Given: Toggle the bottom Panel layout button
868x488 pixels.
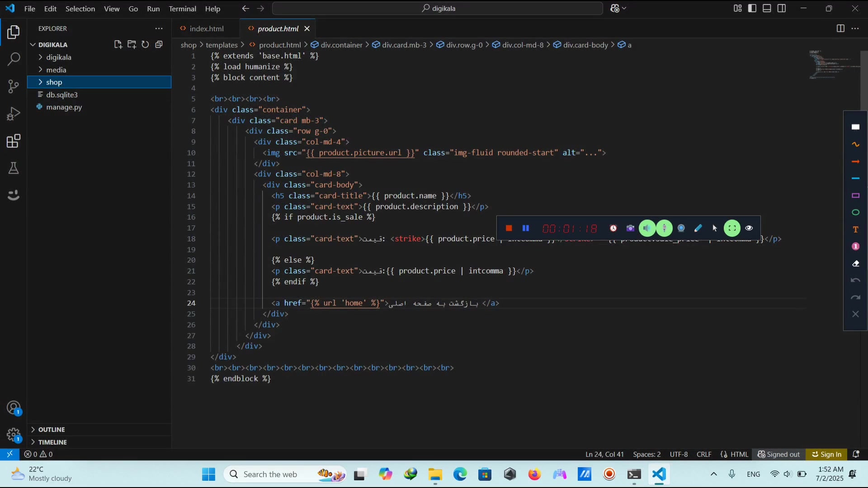Looking at the screenshot, I should [x=767, y=8].
